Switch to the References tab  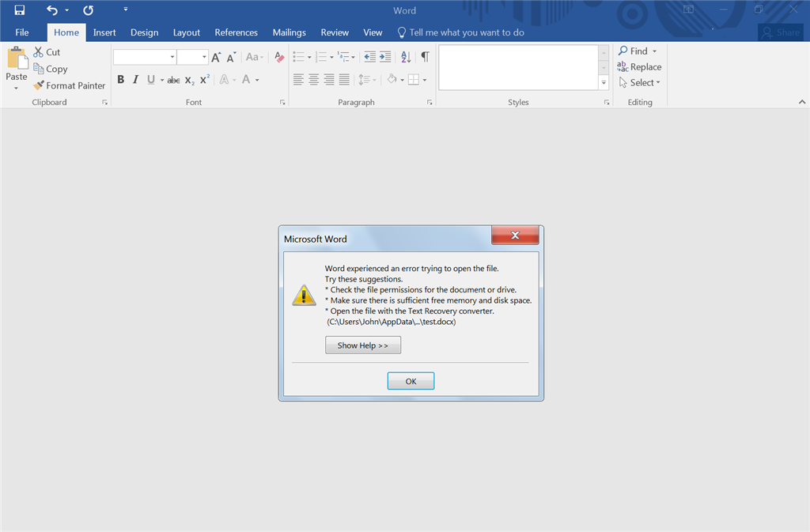236,32
